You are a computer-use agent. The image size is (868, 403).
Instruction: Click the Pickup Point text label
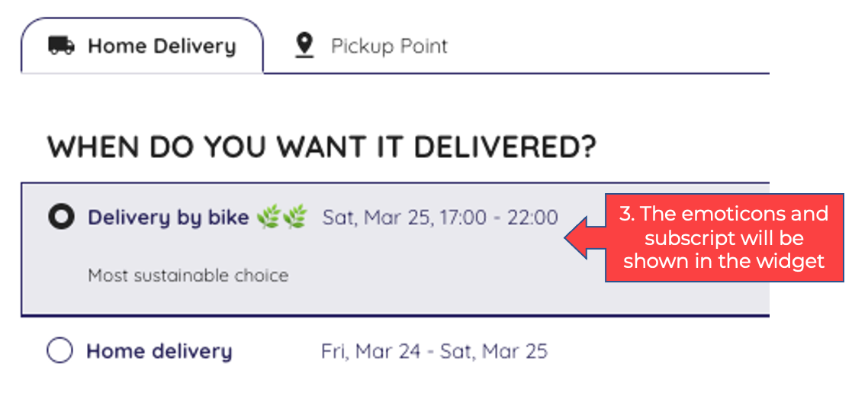click(389, 46)
